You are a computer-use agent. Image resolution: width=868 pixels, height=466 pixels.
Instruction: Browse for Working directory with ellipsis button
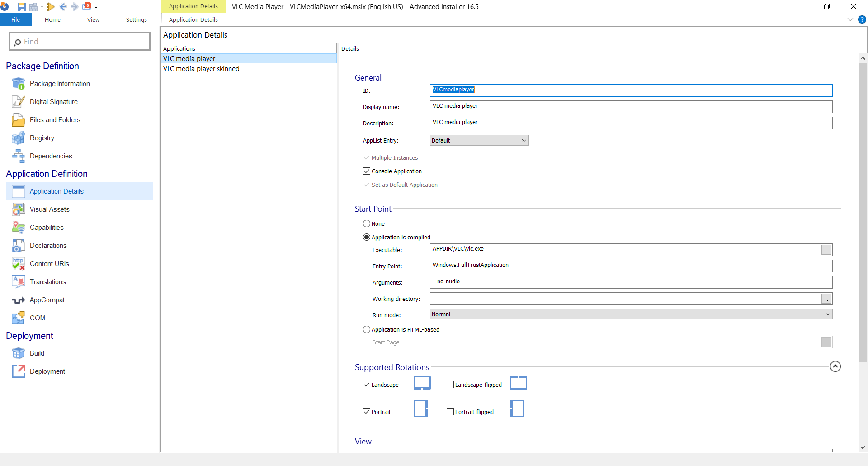coord(826,299)
